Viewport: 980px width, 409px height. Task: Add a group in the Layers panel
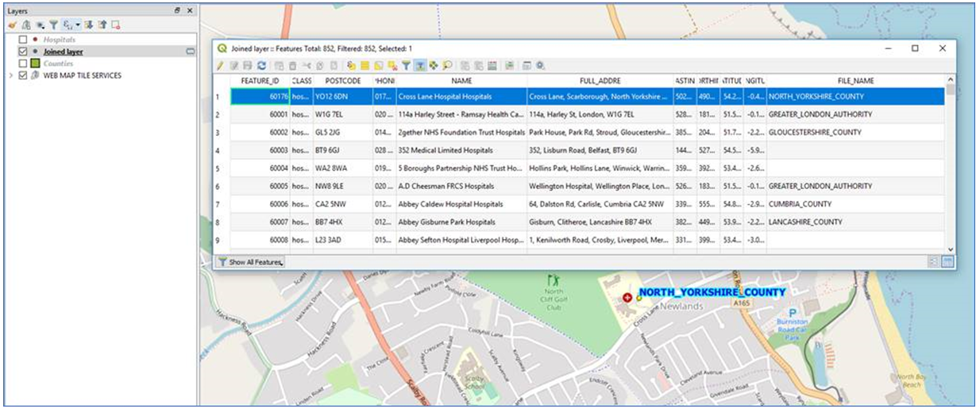coord(26,25)
